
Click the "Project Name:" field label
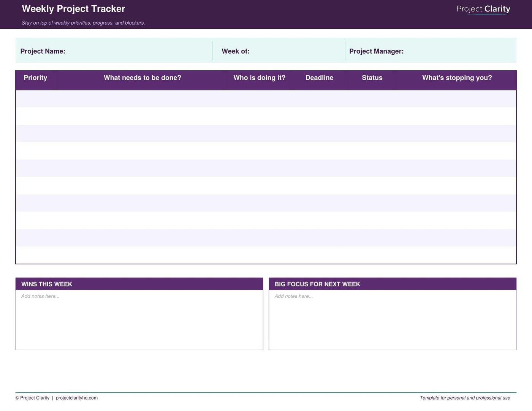43,51
